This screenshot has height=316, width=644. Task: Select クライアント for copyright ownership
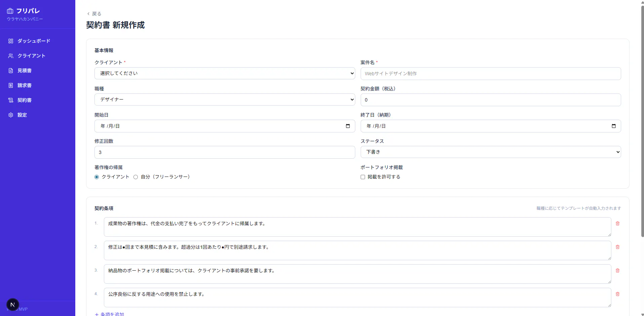pos(97,177)
